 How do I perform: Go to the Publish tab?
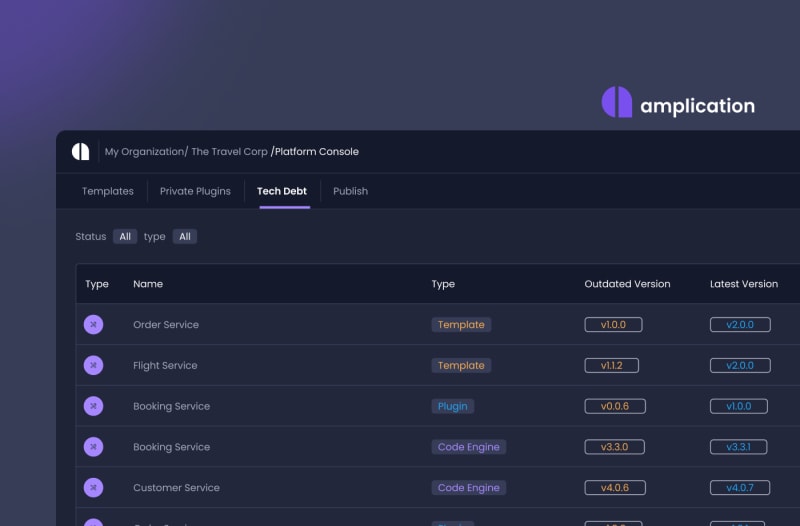pos(350,191)
